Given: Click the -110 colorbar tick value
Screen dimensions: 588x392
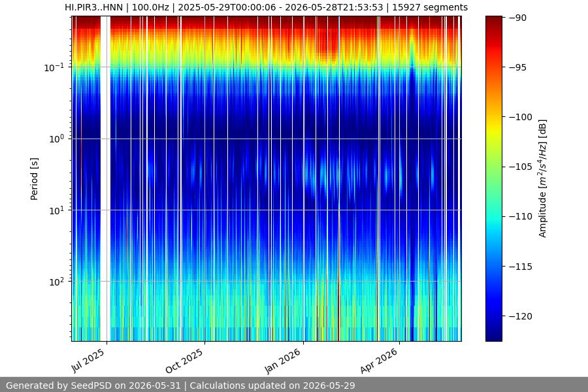Looking at the screenshot, I should (x=521, y=216).
